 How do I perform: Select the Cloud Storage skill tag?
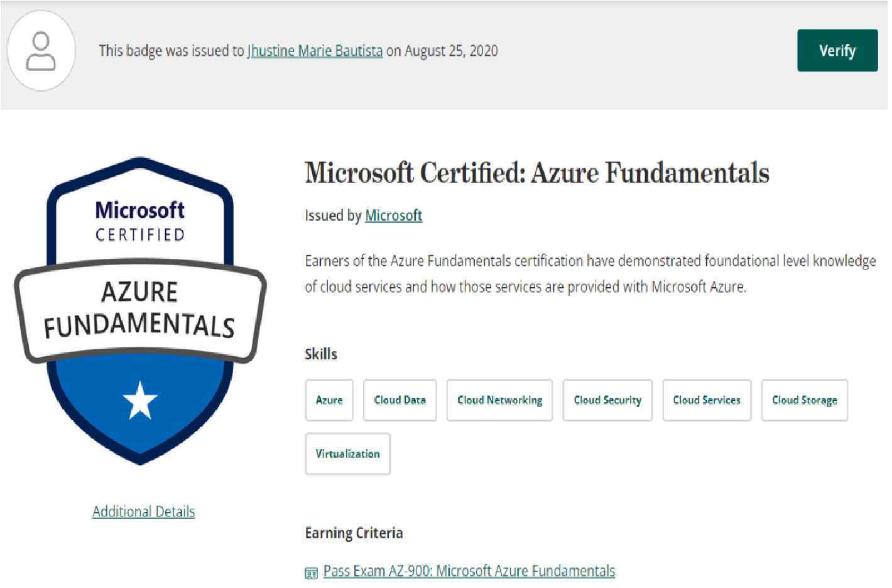coord(804,400)
